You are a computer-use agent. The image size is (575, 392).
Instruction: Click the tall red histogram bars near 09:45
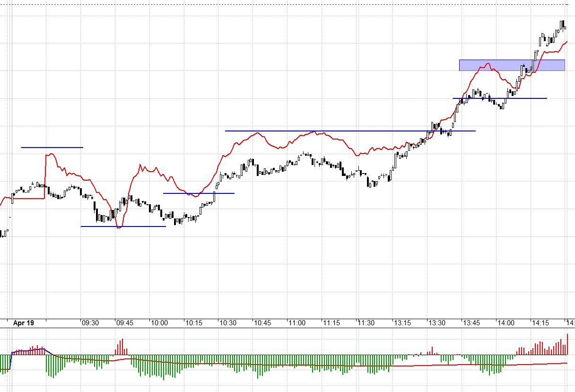click(122, 347)
